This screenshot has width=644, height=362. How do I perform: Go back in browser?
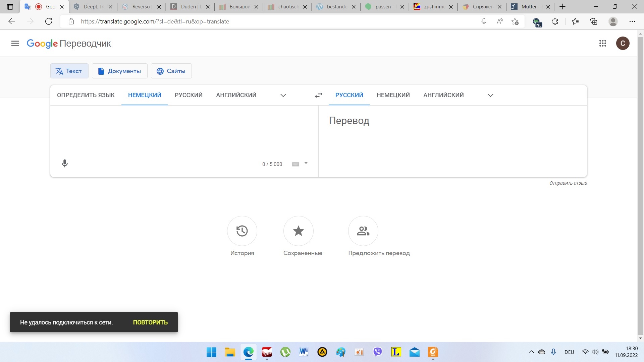click(12, 21)
